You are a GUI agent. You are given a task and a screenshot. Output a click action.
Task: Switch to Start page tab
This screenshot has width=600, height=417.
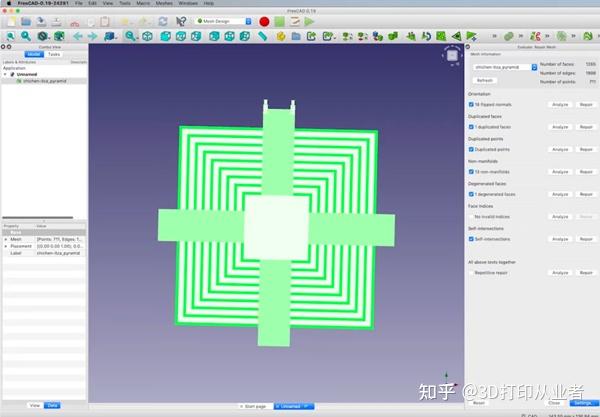[x=255, y=406]
